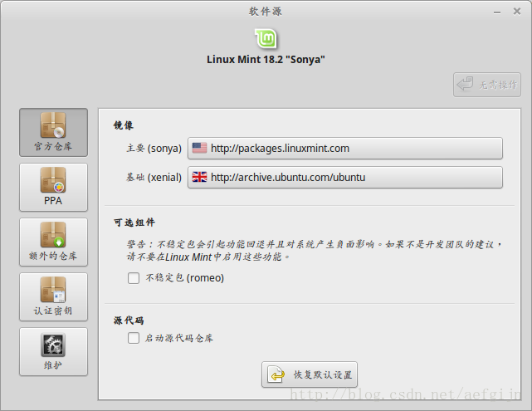Viewport: 532px width, 411px height.
Task: Click the arrow icon on 恢复默认设置
Action: [276, 375]
